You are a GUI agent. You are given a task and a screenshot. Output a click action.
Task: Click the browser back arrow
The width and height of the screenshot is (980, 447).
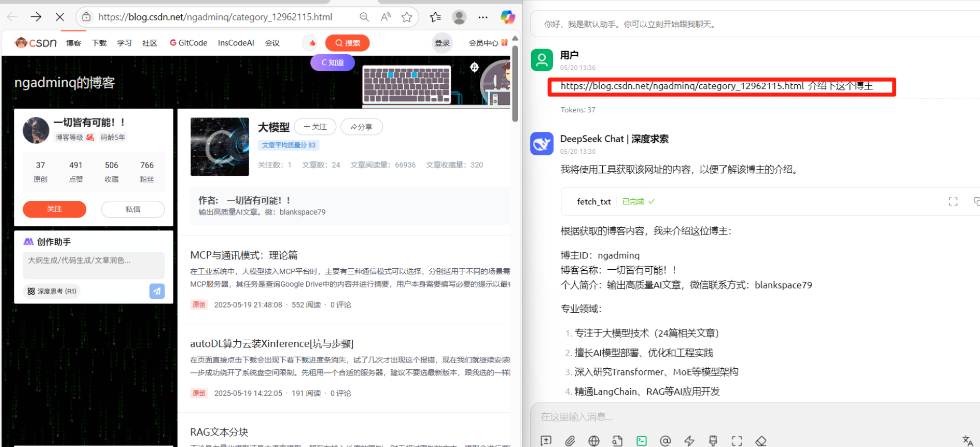(x=12, y=17)
